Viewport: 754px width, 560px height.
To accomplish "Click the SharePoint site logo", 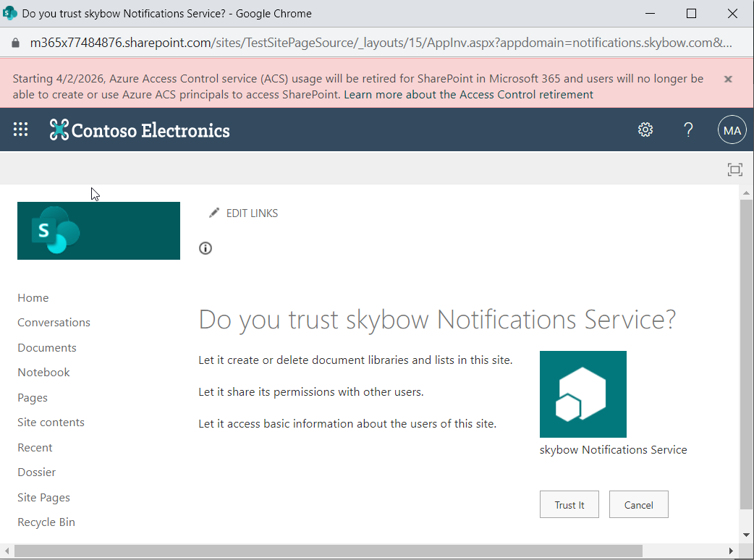I will 98,231.
